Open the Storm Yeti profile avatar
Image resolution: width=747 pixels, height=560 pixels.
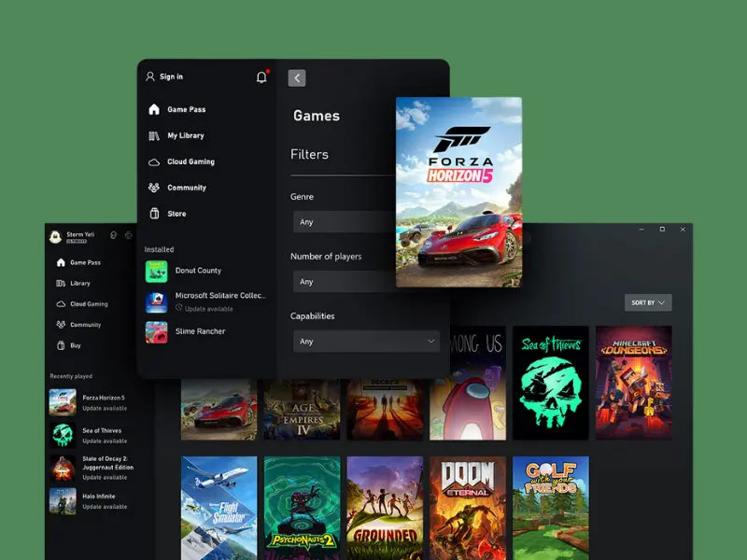(56, 237)
